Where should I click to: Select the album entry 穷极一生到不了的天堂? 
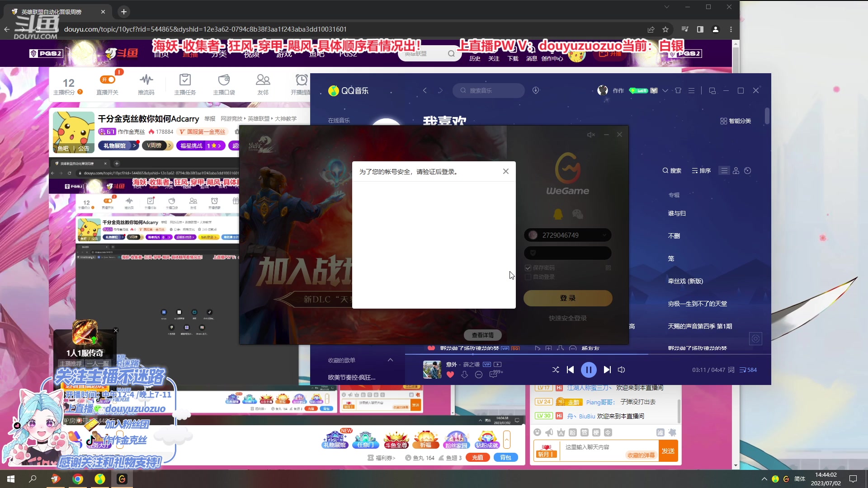698,304
